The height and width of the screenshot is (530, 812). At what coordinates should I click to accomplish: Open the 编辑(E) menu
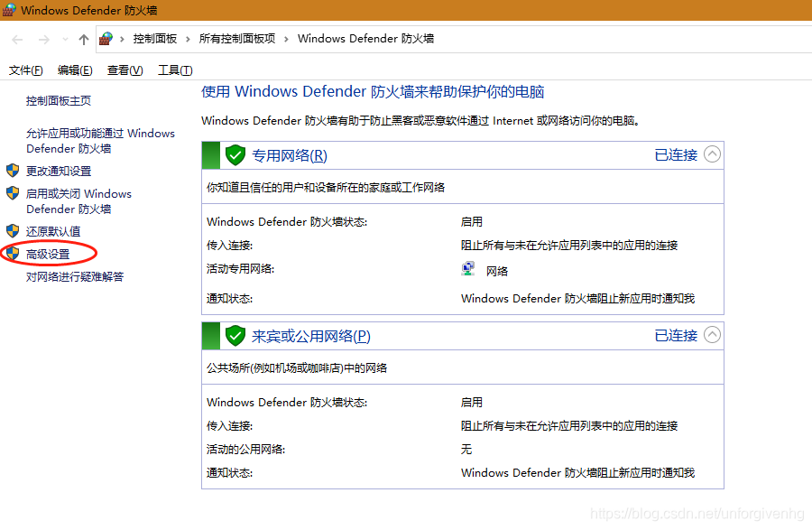75,70
